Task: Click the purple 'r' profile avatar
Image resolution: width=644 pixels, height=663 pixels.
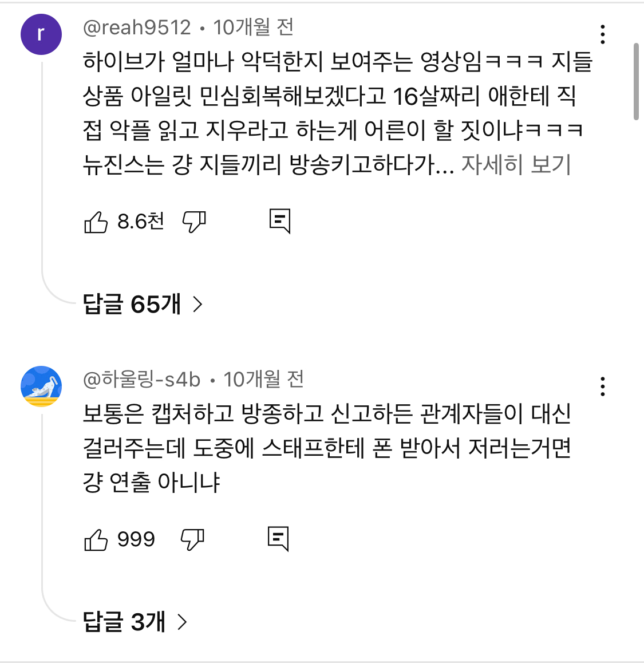Action: point(41,34)
